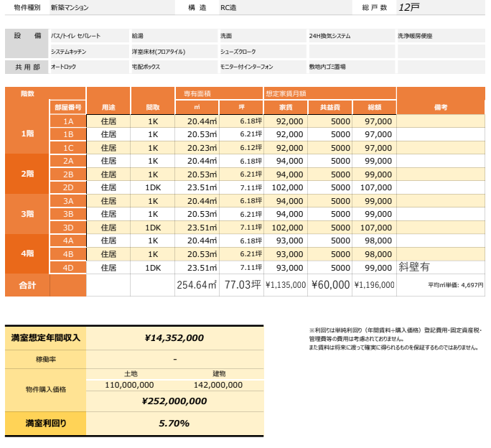
Task: Click building price 142,000,000
Action: coord(218,385)
